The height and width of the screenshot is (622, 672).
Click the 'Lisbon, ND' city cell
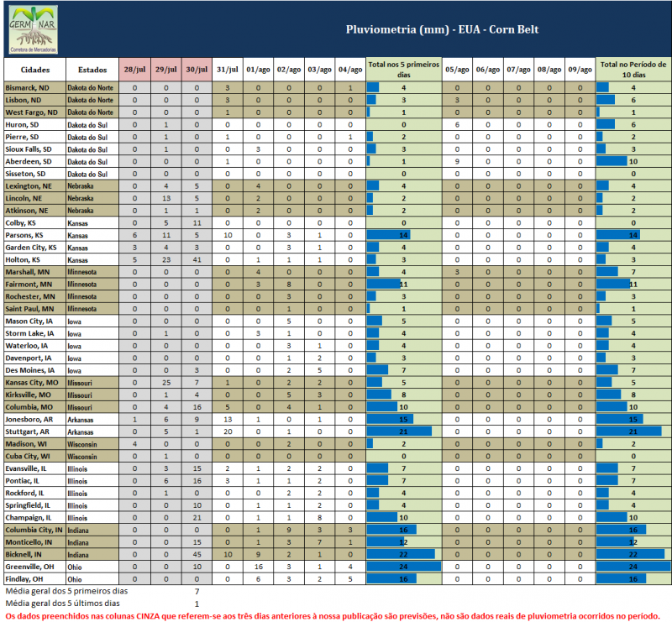35,100
